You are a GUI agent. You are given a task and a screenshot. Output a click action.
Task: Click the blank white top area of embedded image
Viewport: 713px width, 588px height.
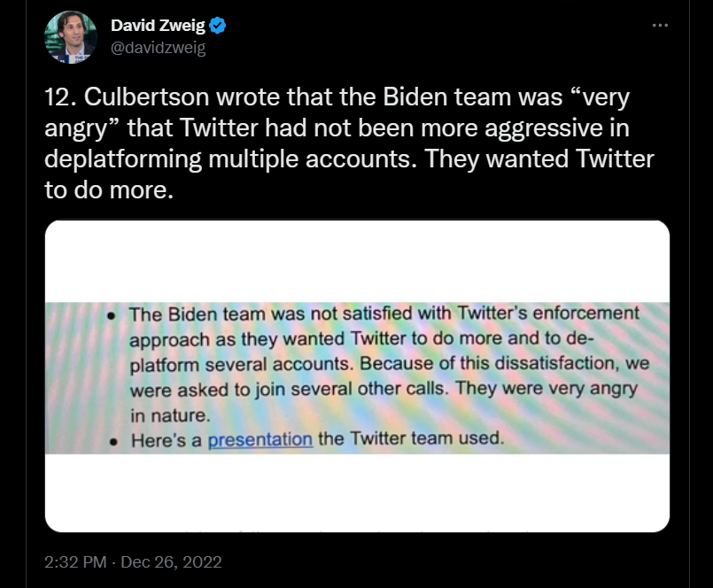pyautogui.click(x=357, y=259)
